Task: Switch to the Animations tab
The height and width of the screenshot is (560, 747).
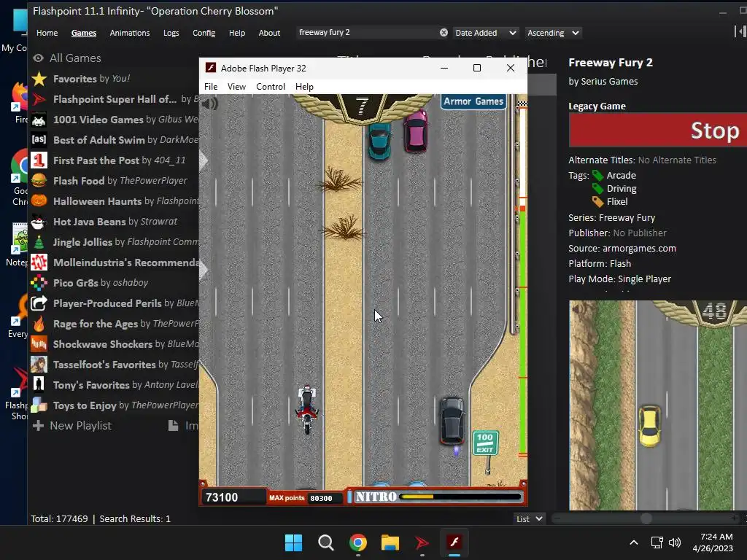Action: 130,33
